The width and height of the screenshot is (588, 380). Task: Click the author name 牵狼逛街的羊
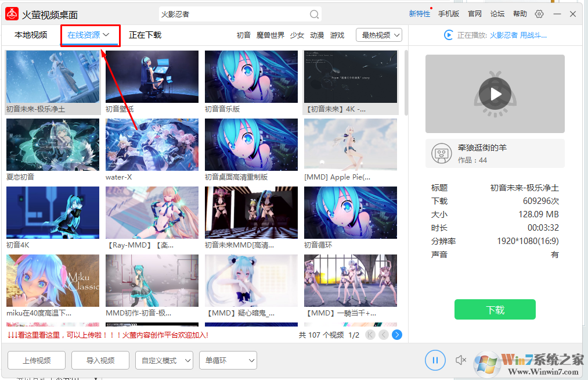482,148
